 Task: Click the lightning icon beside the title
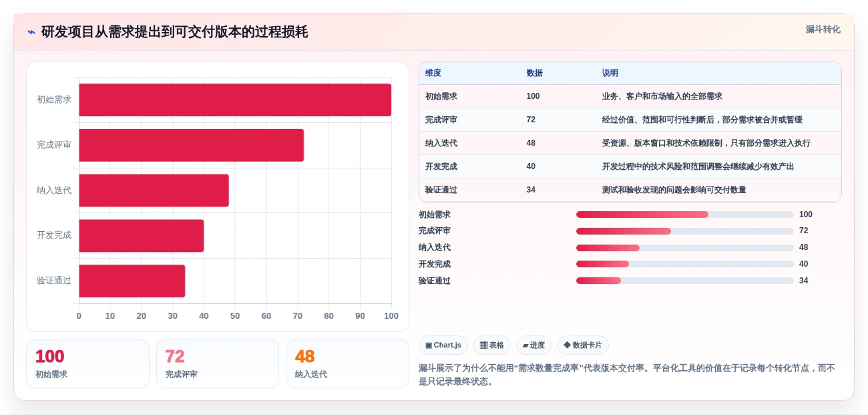(31, 32)
